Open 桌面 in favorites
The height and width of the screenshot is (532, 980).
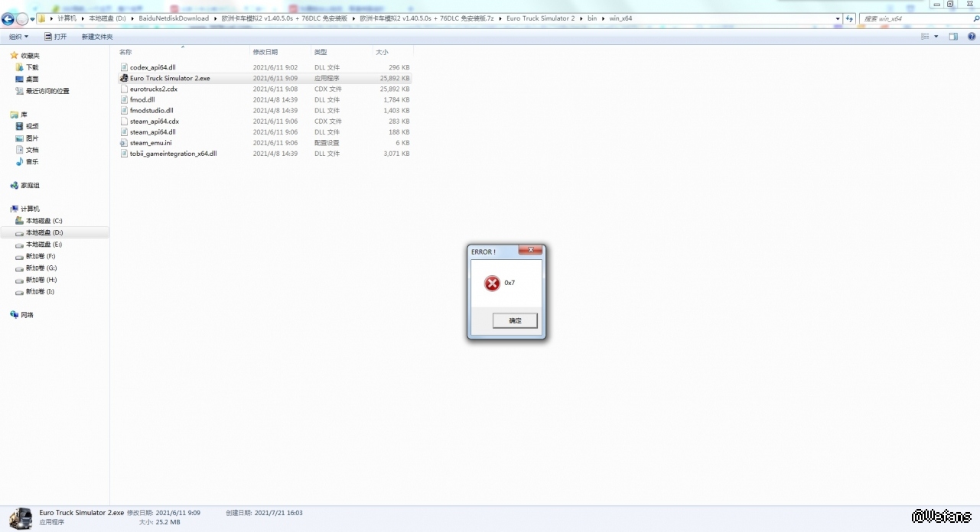pos(32,79)
